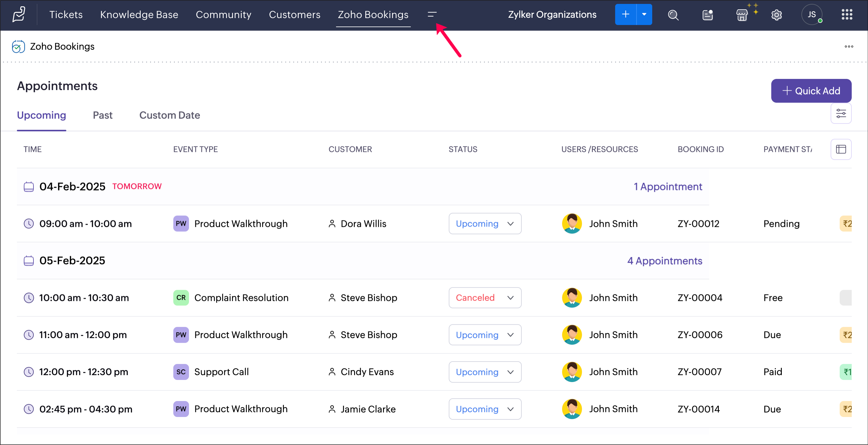Expand the collapsed tabs overflow menu
This screenshot has height=445, width=868.
432,14
